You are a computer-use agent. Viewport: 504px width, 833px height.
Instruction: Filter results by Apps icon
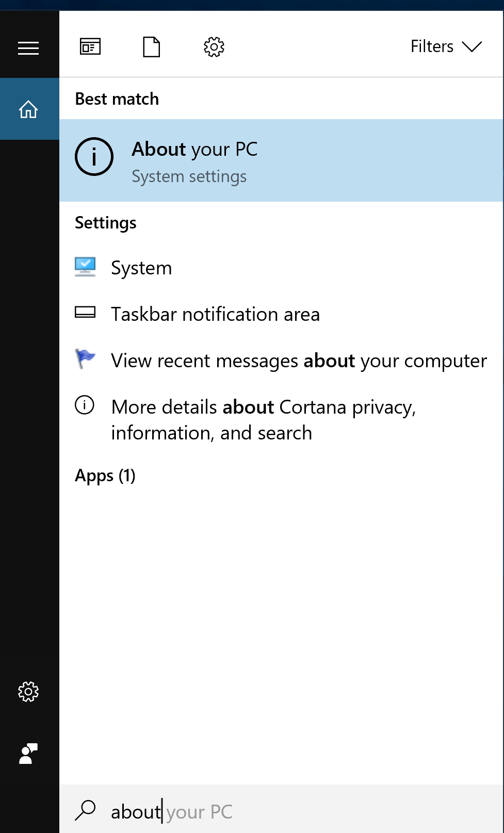click(90, 47)
